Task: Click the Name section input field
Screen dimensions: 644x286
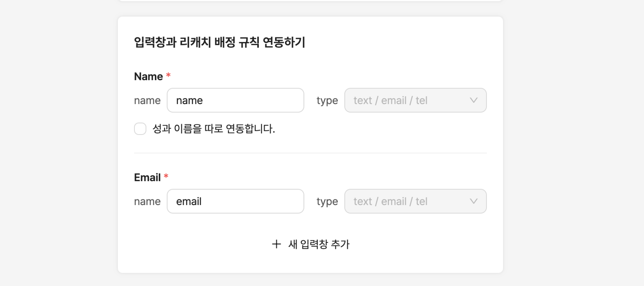Action: click(x=235, y=100)
